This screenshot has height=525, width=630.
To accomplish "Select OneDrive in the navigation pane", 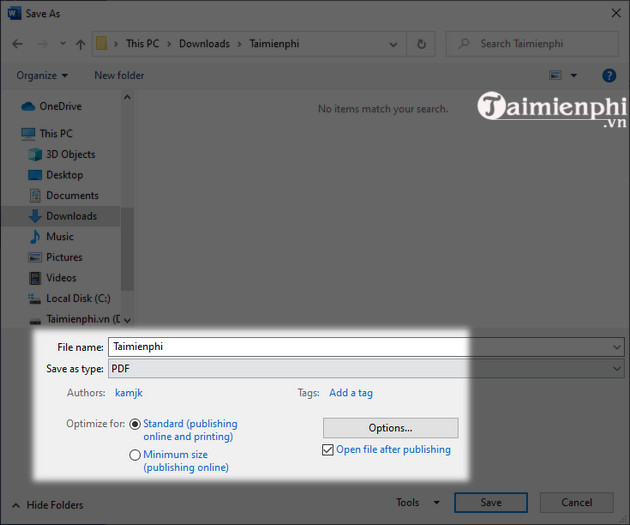I will 60,106.
